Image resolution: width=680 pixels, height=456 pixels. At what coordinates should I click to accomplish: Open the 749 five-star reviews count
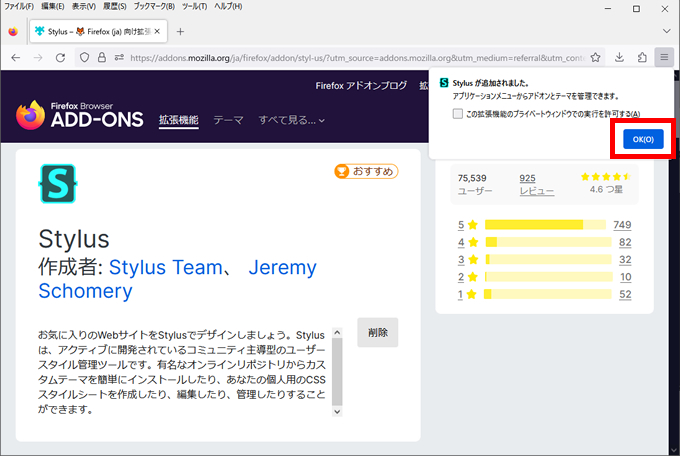[x=622, y=224]
